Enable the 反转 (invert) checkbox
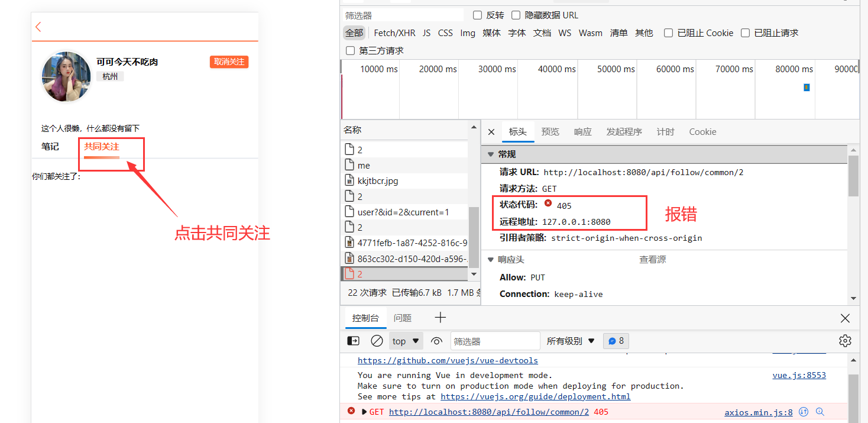Image resolution: width=868 pixels, height=423 pixels. pos(478,15)
